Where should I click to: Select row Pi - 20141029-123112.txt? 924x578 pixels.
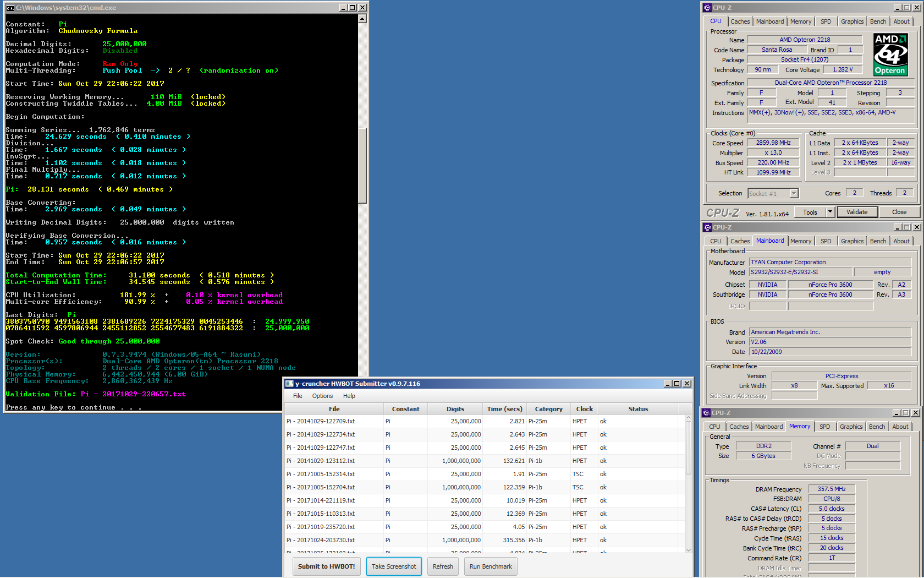click(484, 461)
